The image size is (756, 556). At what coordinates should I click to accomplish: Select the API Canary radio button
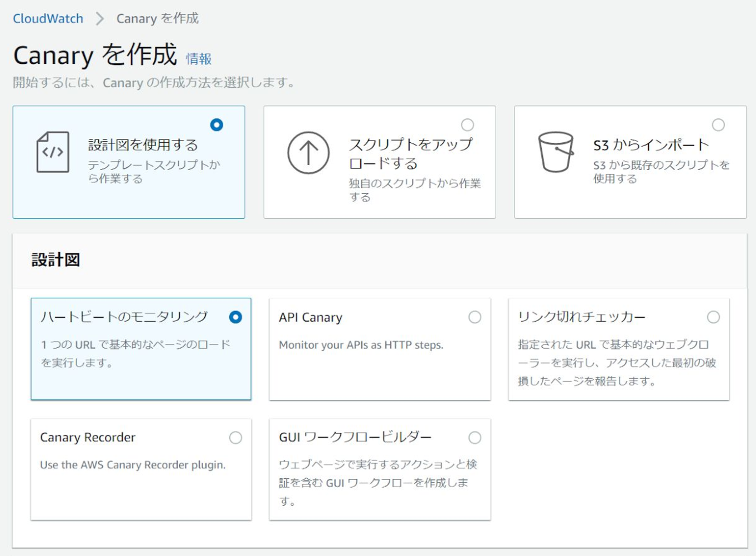pyautogui.click(x=475, y=317)
